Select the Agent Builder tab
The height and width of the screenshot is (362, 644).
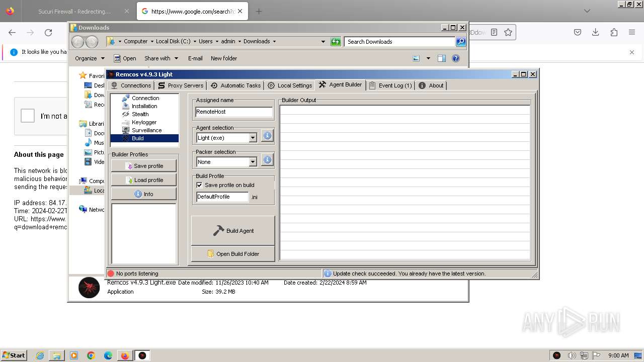(340, 84)
